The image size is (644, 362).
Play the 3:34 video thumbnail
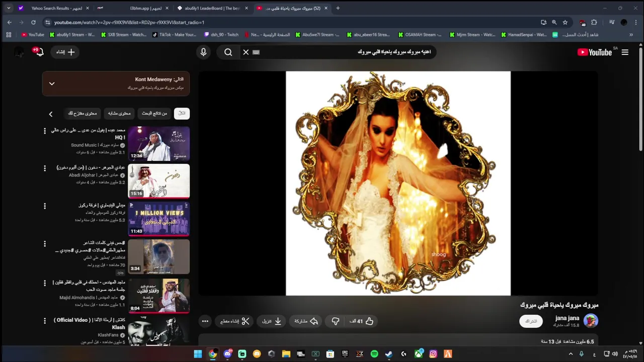158,256
